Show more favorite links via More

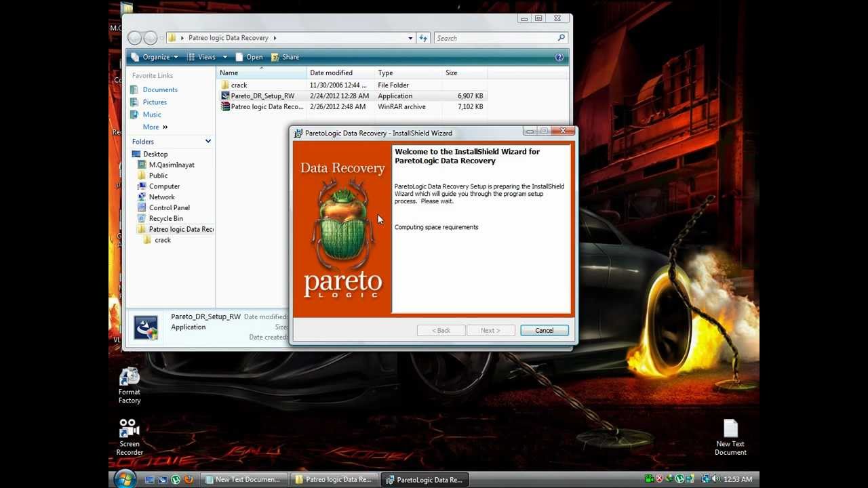(x=155, y=127)
